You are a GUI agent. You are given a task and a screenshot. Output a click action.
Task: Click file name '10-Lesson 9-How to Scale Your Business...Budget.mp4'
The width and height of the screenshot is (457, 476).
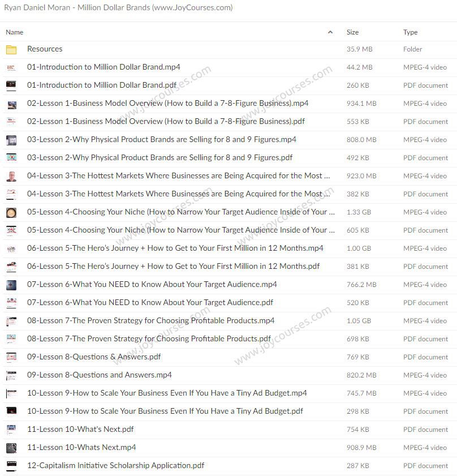pos(167,393)
